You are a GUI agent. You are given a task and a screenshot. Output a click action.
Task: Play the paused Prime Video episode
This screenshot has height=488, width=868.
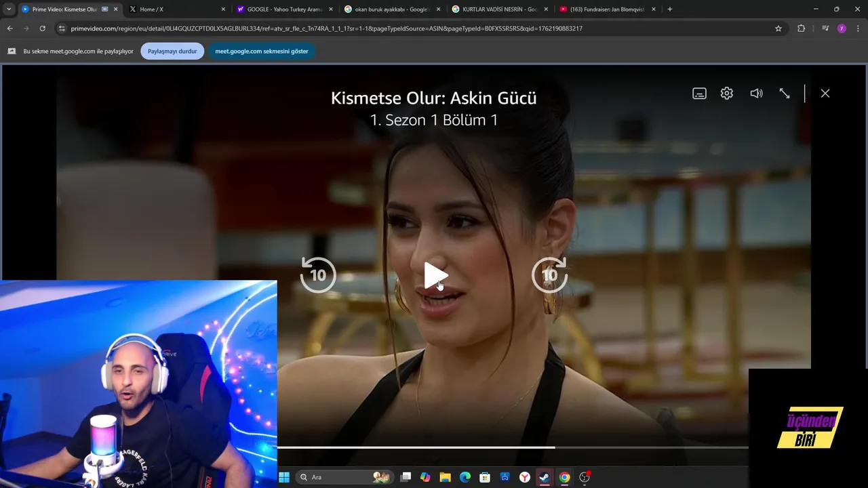click(435, 275)
